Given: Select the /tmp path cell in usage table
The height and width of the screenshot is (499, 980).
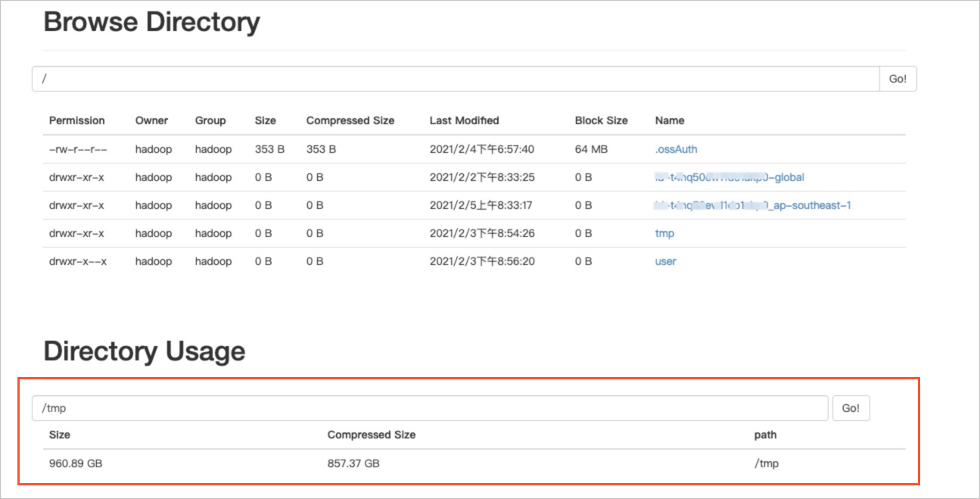Looking at the screenshot, I should click(x=767, y=463).
